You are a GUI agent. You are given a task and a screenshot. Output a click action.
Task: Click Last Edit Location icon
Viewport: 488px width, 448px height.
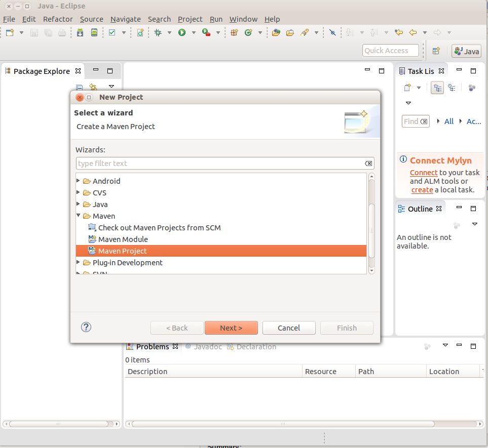(399, 32)
